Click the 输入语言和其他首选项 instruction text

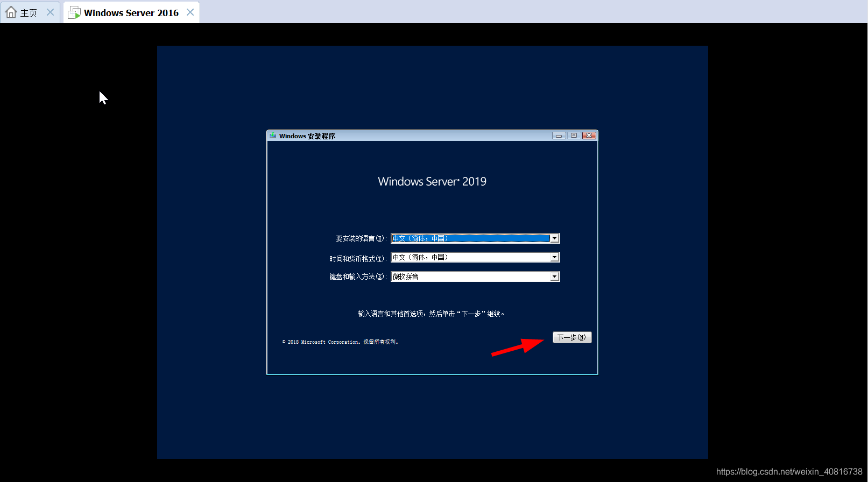point(432,314)
